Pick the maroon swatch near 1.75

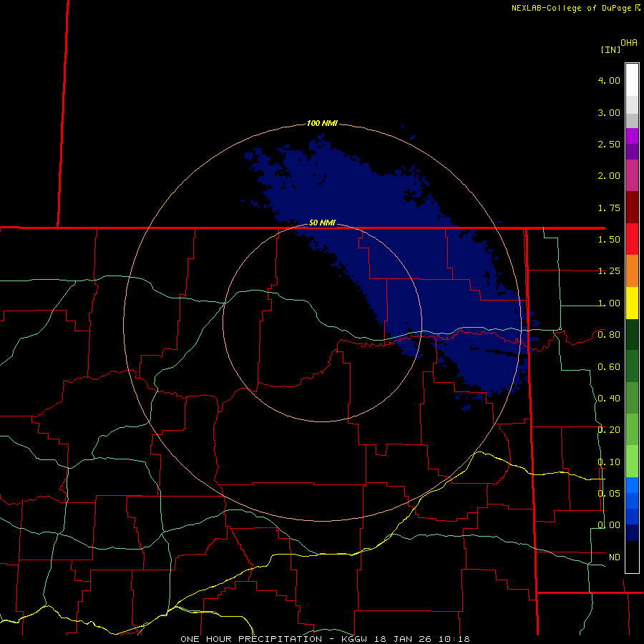(632, 208)
